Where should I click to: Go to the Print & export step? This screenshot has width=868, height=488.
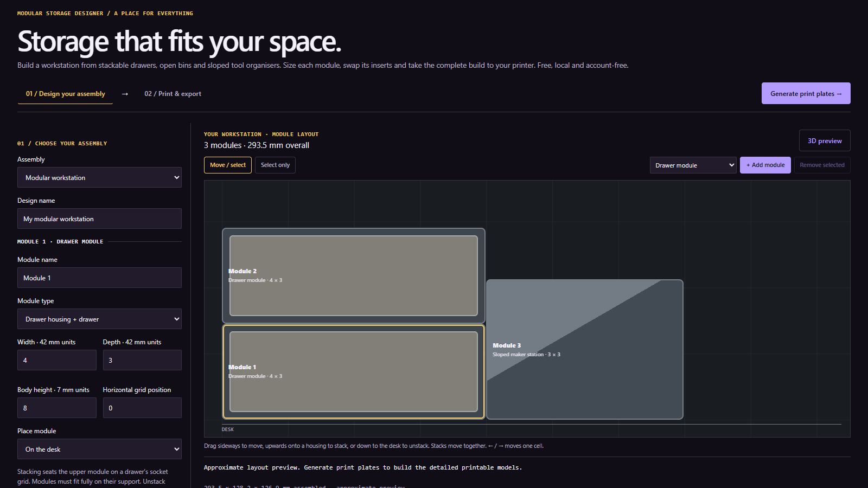pos(173,94)
